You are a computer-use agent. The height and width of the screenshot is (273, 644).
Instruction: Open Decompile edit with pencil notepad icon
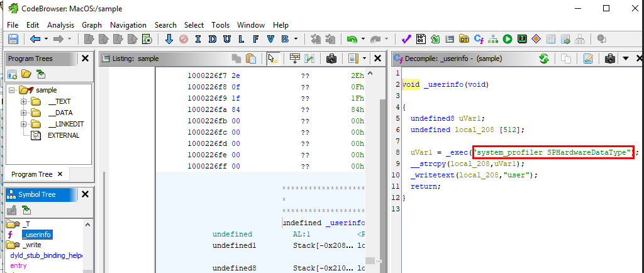point(588,58)
